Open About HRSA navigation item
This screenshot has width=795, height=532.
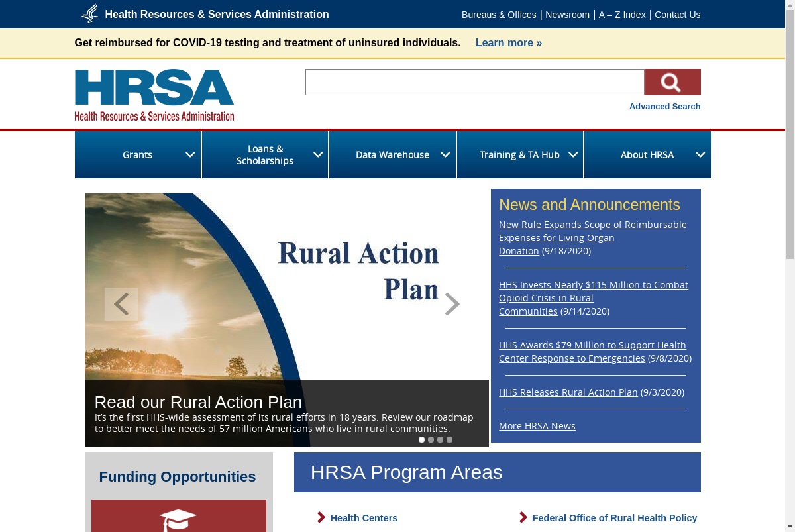(x=647, y=154)
